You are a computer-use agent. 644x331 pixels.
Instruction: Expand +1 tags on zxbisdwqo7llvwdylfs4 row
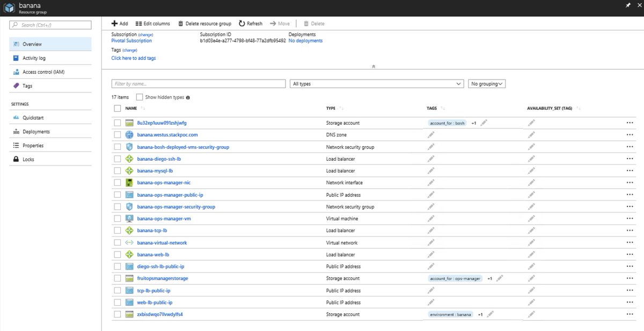coord(480,315)
